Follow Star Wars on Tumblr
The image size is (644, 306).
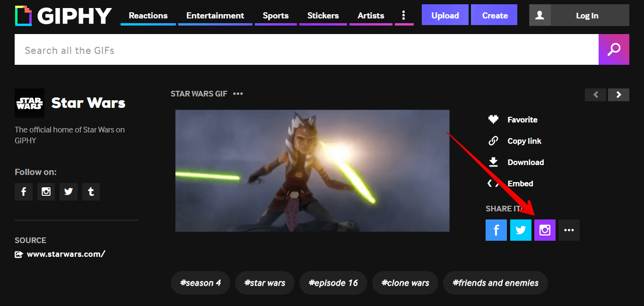coord(91,192)
